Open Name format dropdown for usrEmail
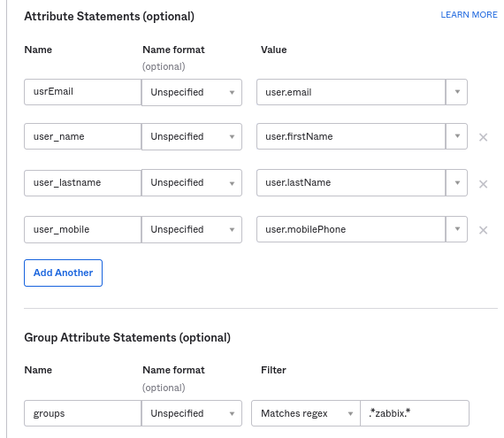Image resolution: width=504 pixels, height=438 pixels. [192, 92]
